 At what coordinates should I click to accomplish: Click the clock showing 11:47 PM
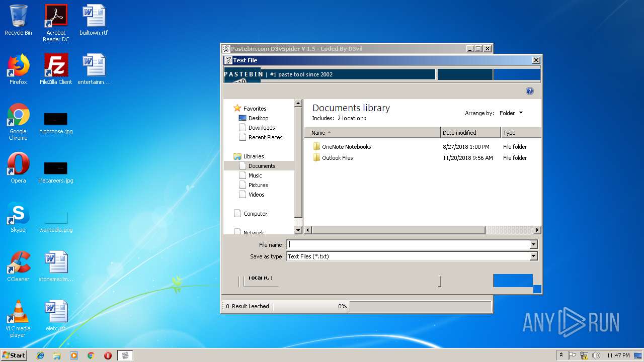point(618,355)
